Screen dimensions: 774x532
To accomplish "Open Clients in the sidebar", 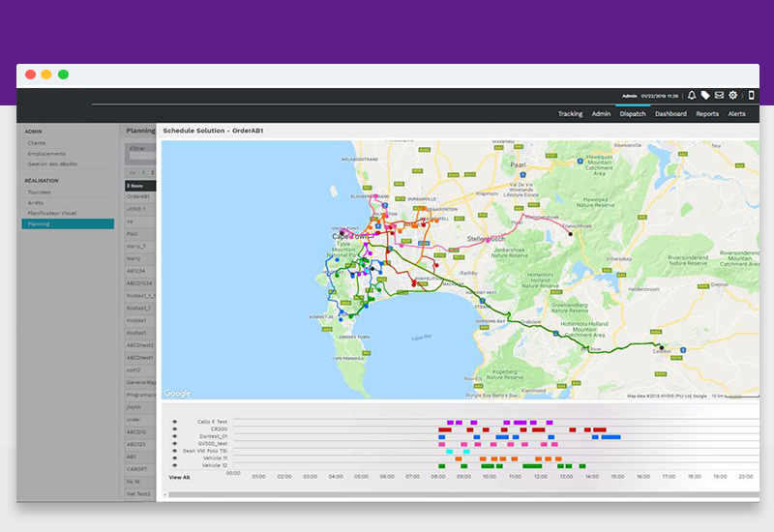I will click(x=37, y=143).
